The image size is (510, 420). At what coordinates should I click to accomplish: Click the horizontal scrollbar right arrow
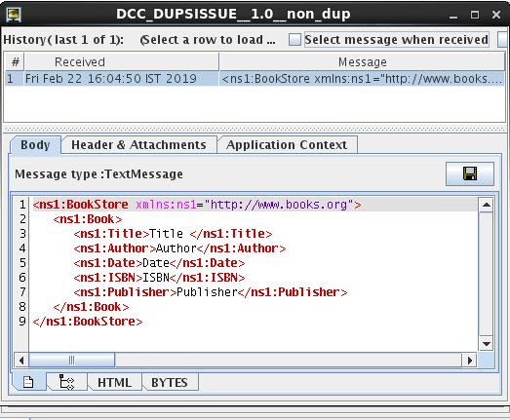click(469, 361)
